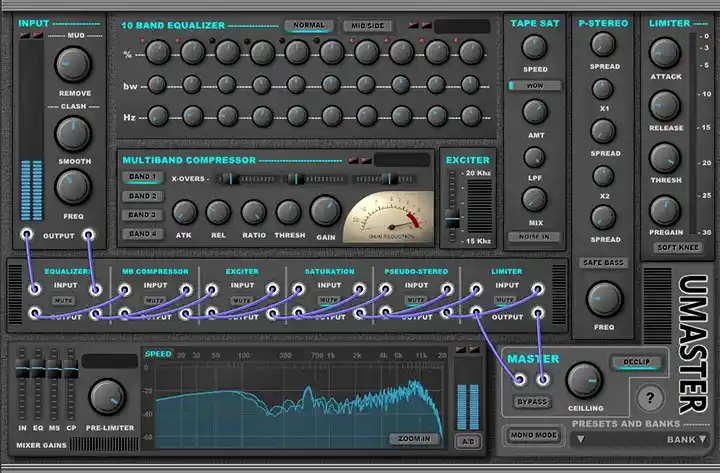This screenshot has width=720, height=473.
Task: Click the PRE-LIMITER knob
Action: 107,397
